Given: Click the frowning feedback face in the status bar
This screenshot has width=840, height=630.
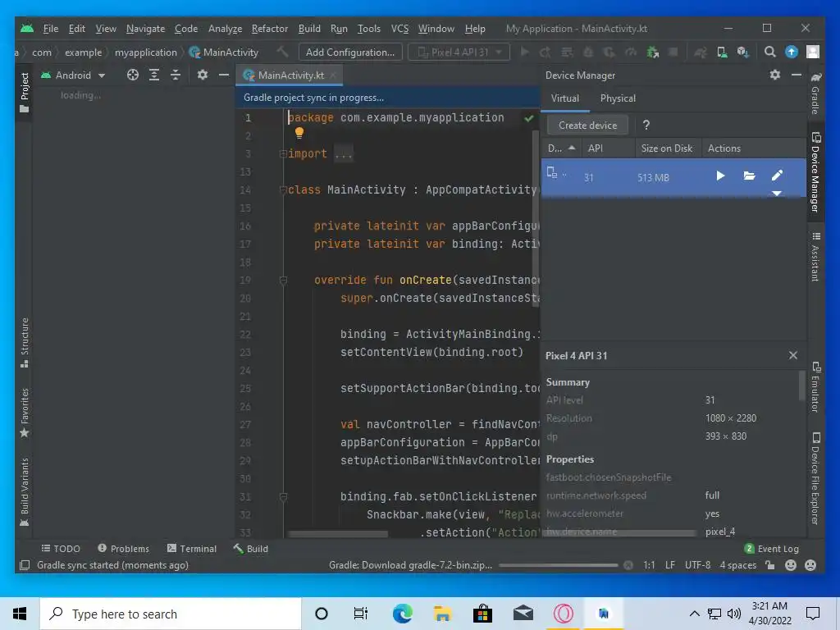Looking at the screenshot, I should pos(810,565).
